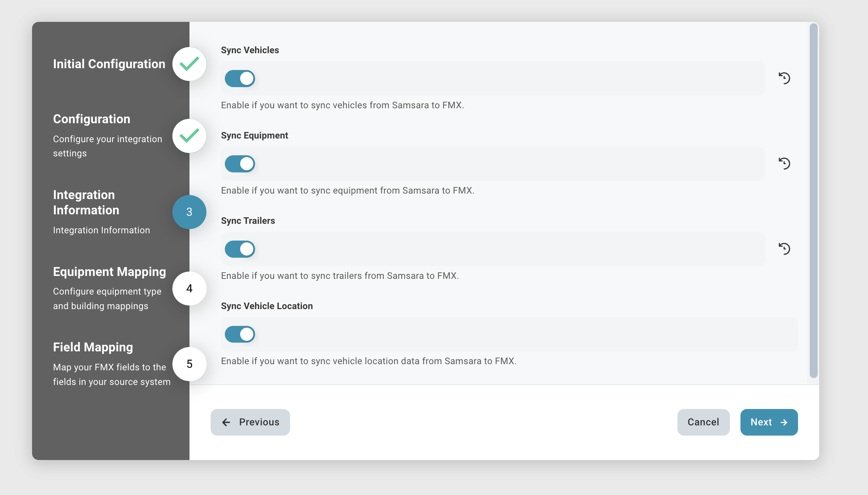The width and height of the screenshot is (868, 495).
Task: Open Equipment Mapping step label
Action: [x=109, y=272]
